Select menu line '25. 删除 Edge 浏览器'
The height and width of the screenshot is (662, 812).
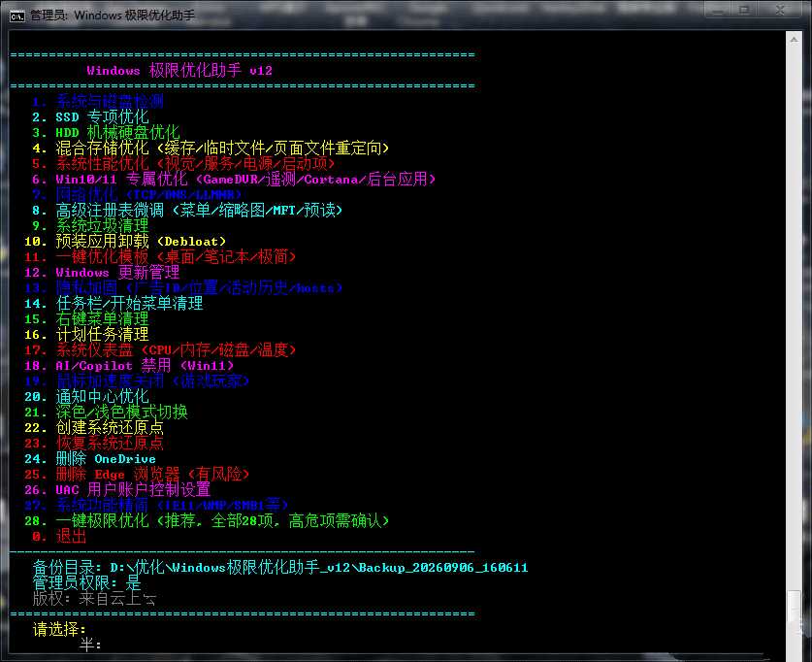point(137,475)
